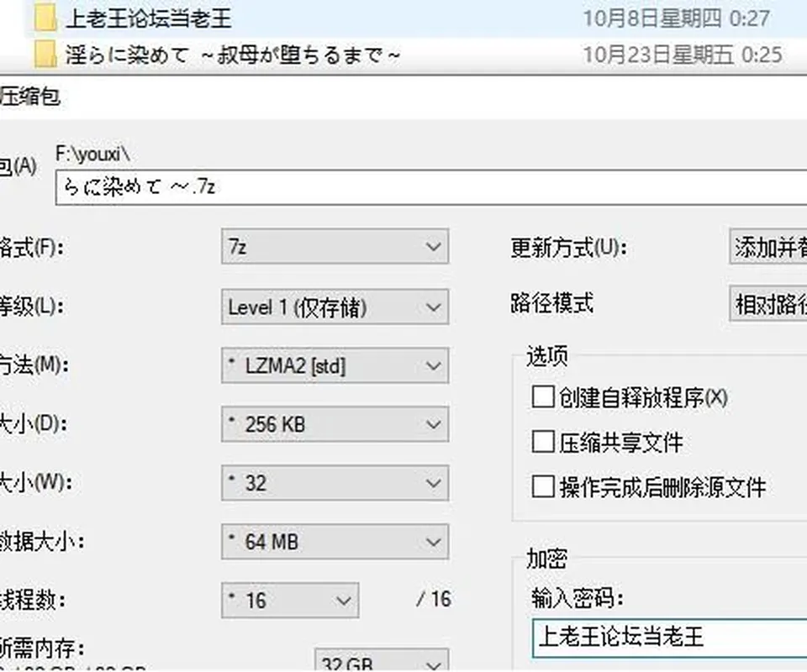
Task: Enable 创建自释放程序 checkbox
Action: click(543, 397)
